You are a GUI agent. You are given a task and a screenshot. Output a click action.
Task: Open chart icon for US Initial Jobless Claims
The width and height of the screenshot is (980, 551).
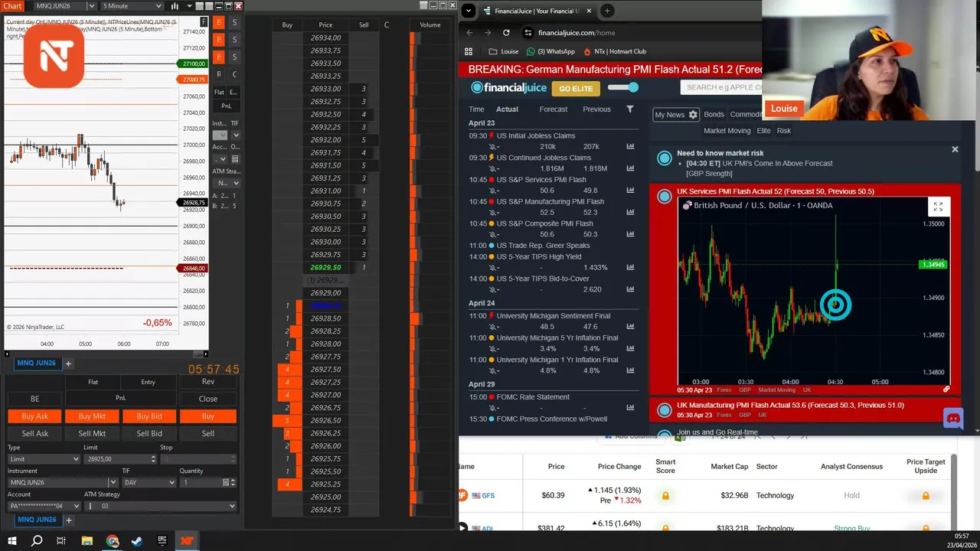tap(630, 146)
